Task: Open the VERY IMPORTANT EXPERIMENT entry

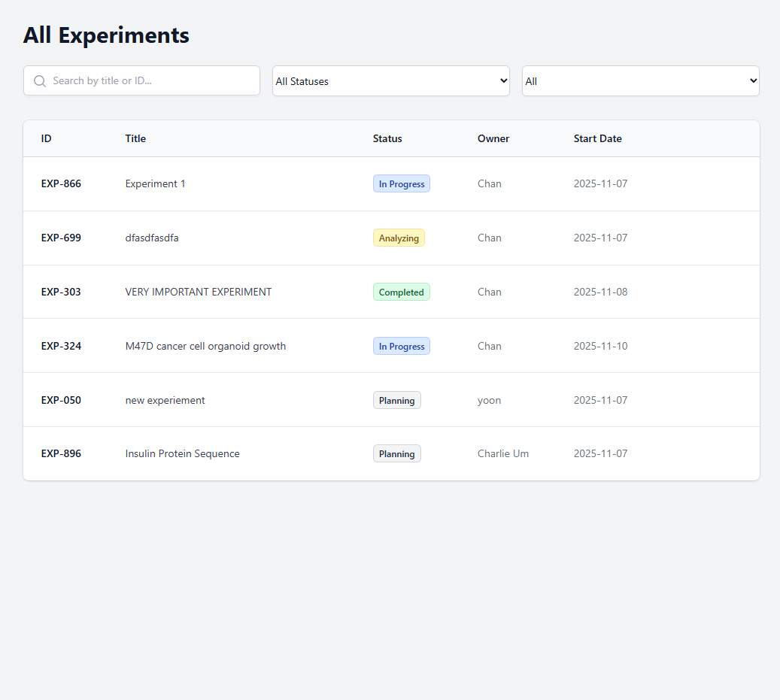Action: tap(198, 292)
